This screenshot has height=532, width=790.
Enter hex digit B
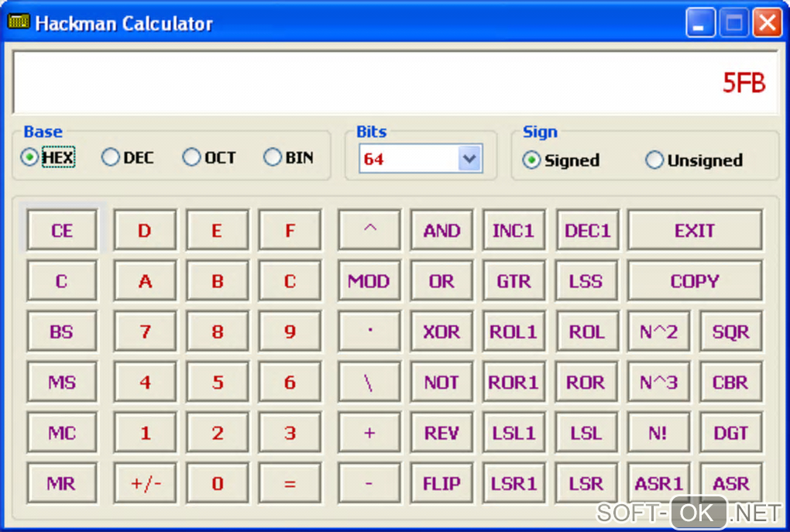tap(217, 280)
